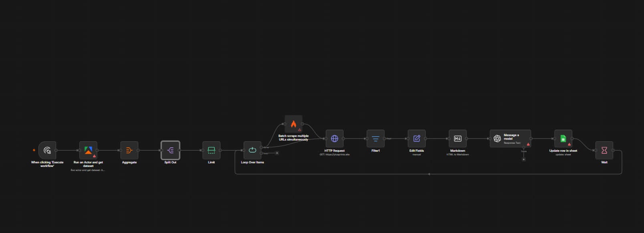Click the 'Filter1' node label
Screen dimensions: 644x233
(x=375, y=151)
